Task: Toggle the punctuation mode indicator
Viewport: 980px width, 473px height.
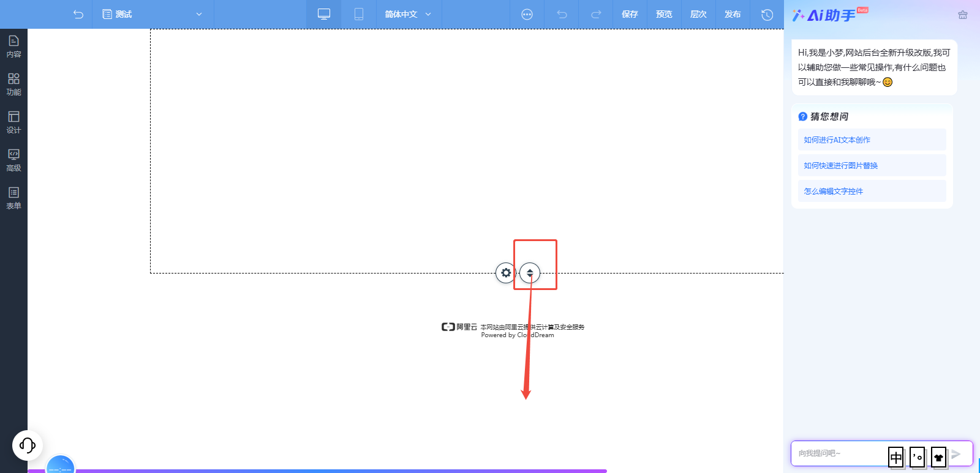Action: coord(918,457)
